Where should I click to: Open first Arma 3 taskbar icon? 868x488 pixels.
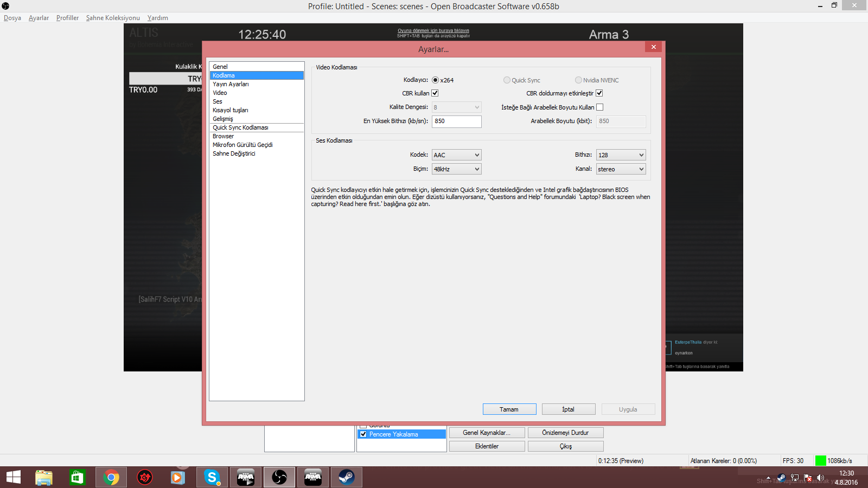click(246, 477)
